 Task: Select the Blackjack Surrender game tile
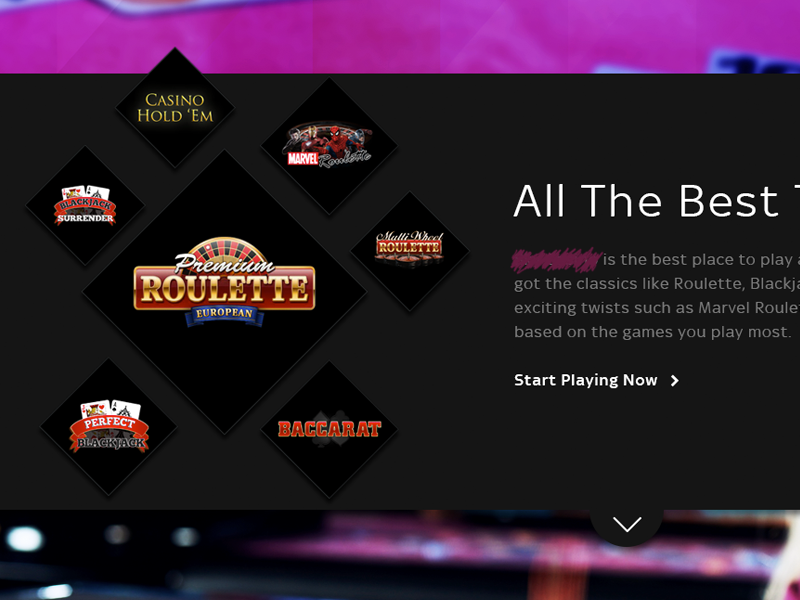click(x=85, y=206)
